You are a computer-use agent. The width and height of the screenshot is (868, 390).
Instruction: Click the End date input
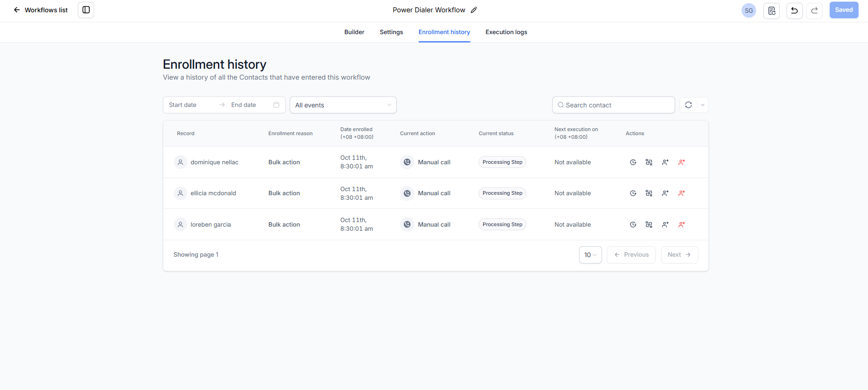(249, 105)
